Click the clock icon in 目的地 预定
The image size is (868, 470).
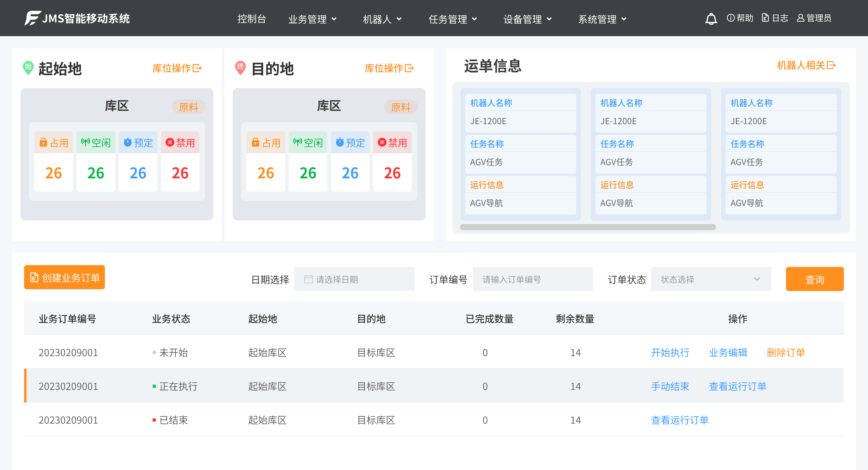click(x=340, y=142)
